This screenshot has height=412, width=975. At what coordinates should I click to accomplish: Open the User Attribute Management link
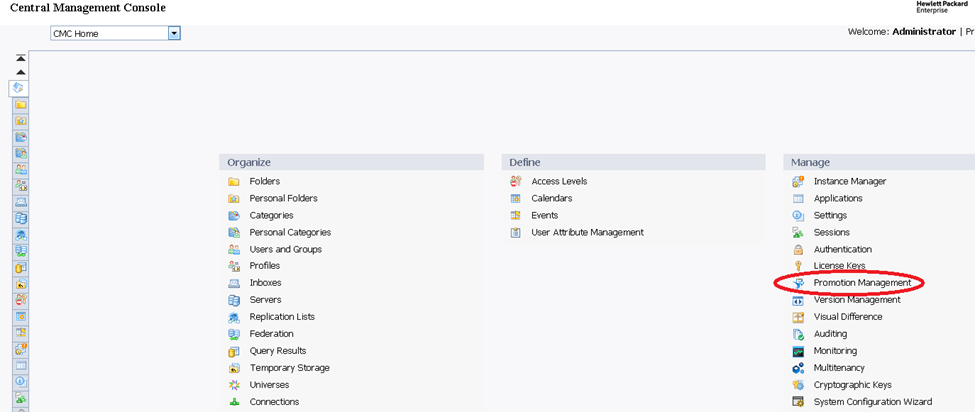coord(587,233)
